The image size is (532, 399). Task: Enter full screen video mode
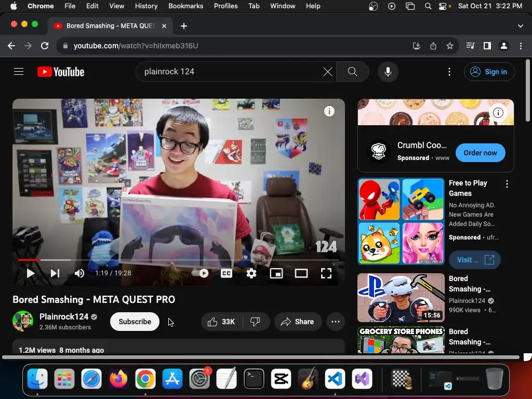(x=326, y=273)
